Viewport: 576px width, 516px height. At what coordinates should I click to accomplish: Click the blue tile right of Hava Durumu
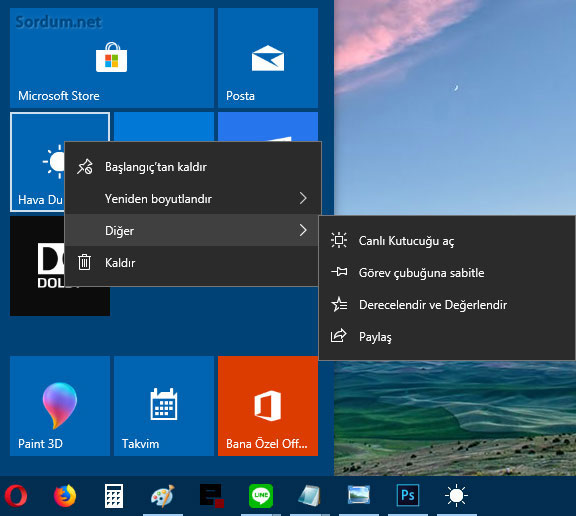(x=164, y=127)
